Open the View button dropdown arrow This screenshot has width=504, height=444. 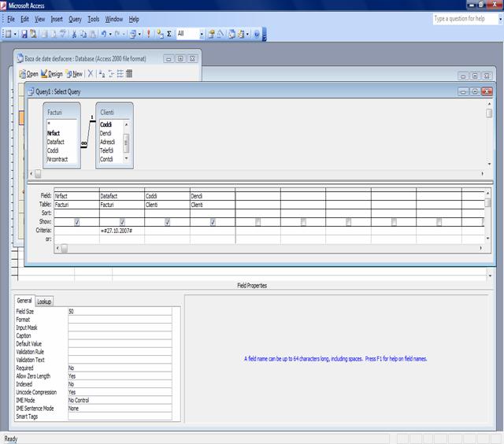[x=15, y=34]
